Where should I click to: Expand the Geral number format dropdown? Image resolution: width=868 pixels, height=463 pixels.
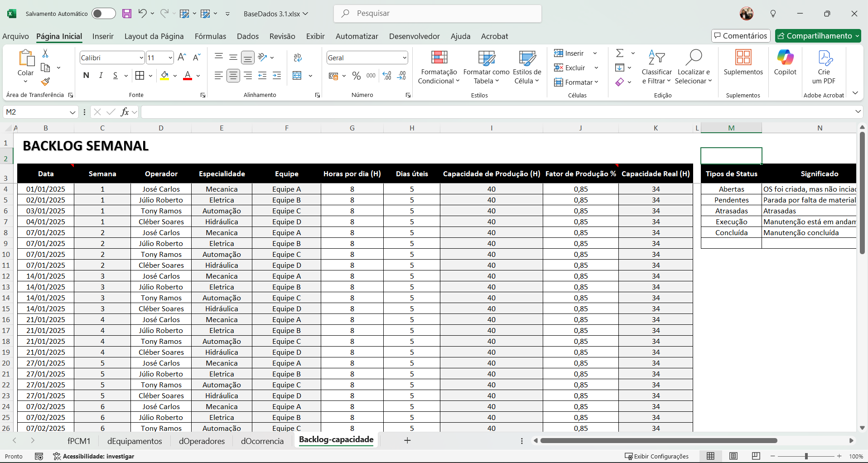404,58
